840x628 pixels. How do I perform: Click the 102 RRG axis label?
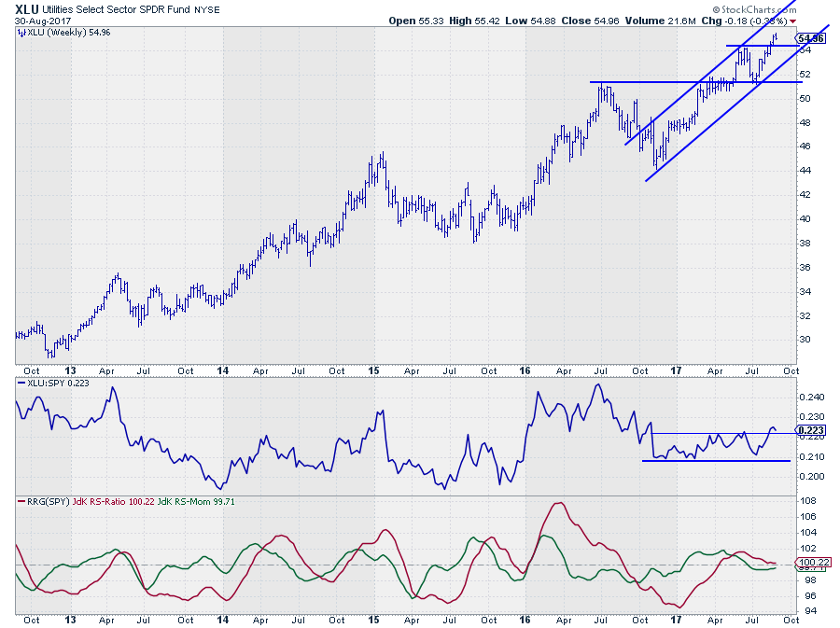click(808, 549)
